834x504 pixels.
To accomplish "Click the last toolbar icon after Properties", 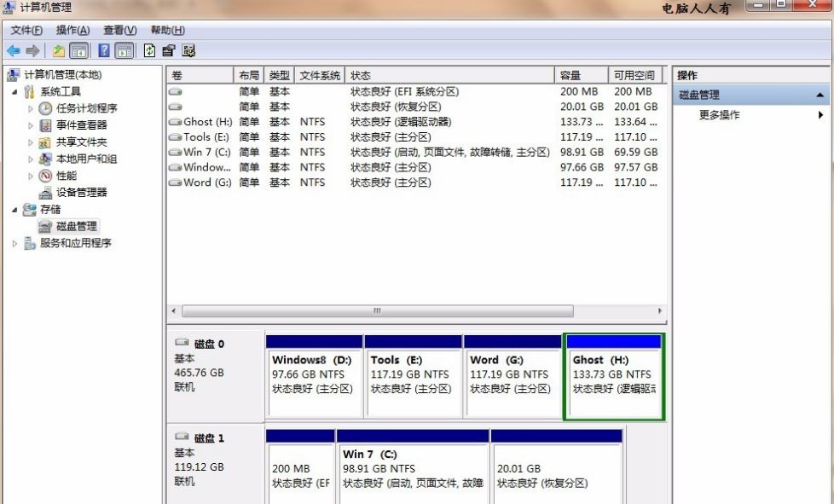I will (x=188, y=51).
